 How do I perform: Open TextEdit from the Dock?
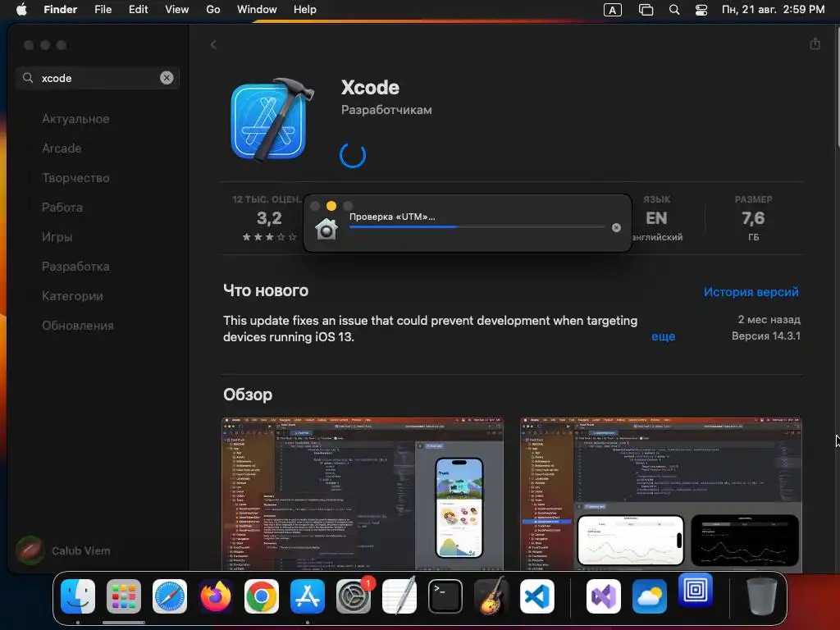(x=399, y=596)
